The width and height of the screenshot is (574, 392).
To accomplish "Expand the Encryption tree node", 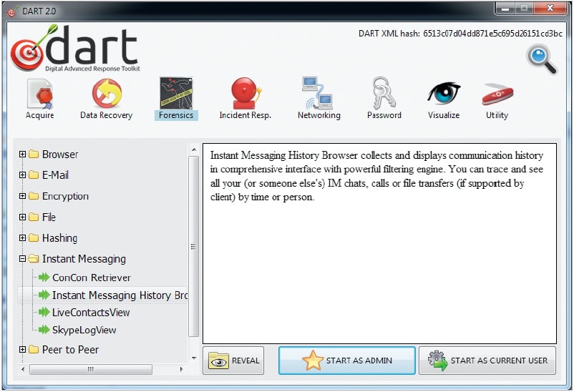I will [x=22, y=196].
